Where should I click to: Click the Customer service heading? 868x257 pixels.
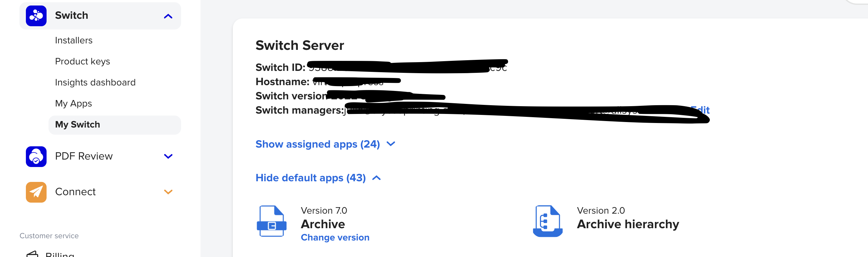tap(49, 236)
